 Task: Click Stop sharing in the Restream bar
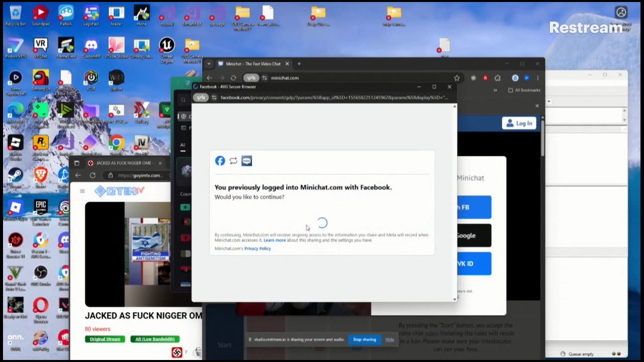364,339
